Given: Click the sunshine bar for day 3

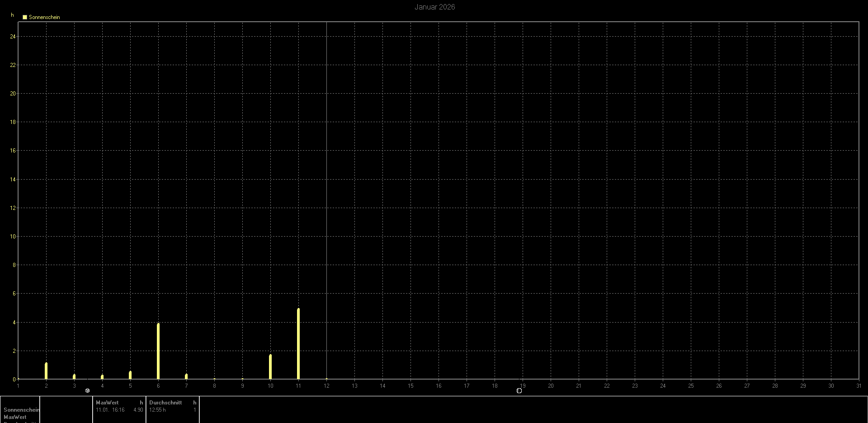Looking at the screenshot, I should pos(74,376).
